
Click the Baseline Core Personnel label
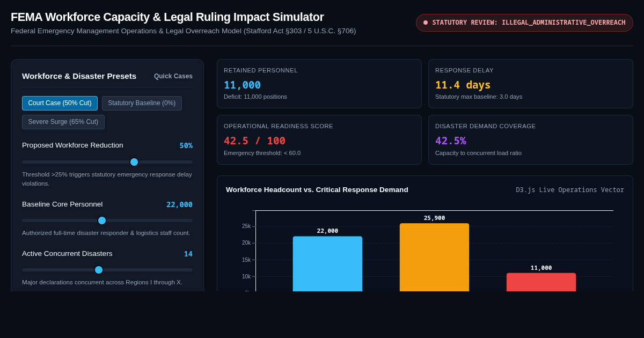pyautogui.click(x=62, y=204)
